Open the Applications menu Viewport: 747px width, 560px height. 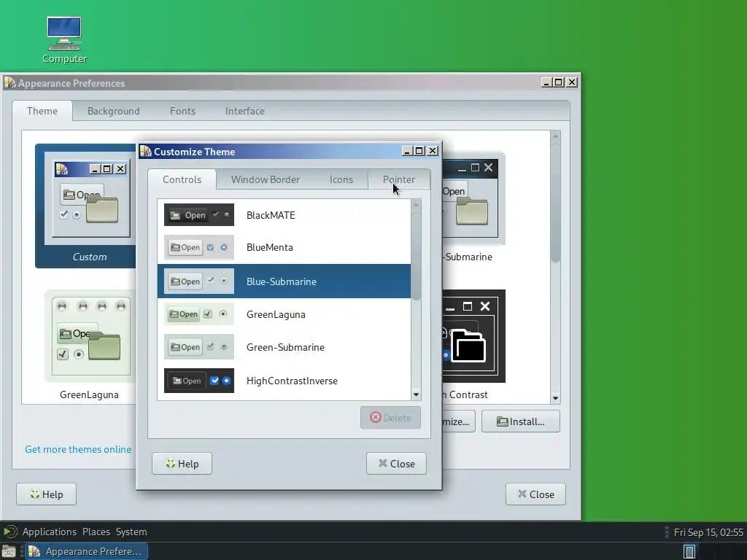pyautogui.click(x=49, y=532)
